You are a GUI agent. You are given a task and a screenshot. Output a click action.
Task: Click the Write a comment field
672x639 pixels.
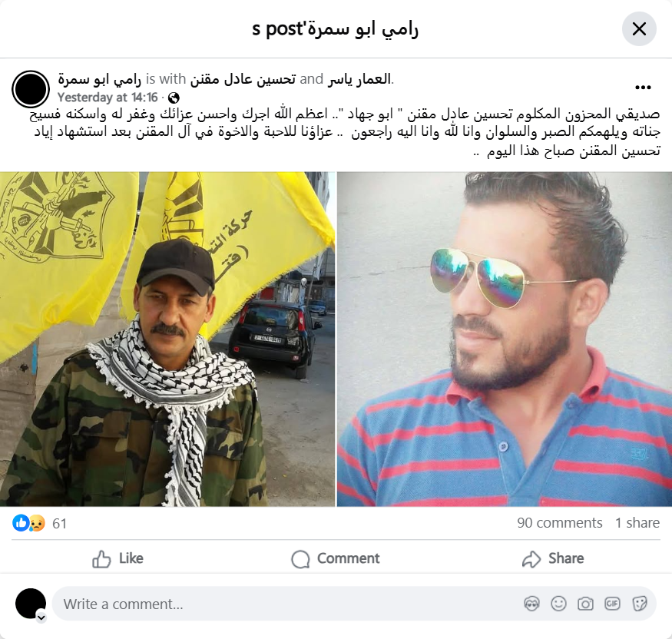coord(287,604)
